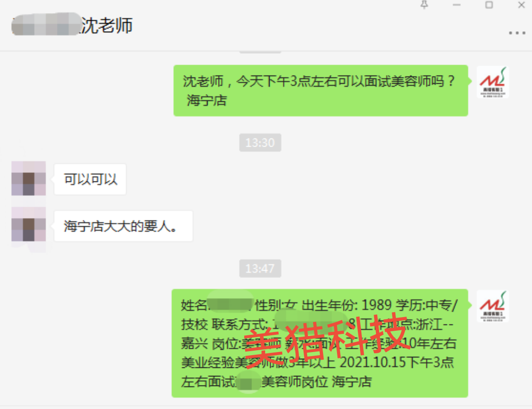Select the 海宁店大大的要人 message bubble
This screenshot has height=409, width=532.
[123, 226]
